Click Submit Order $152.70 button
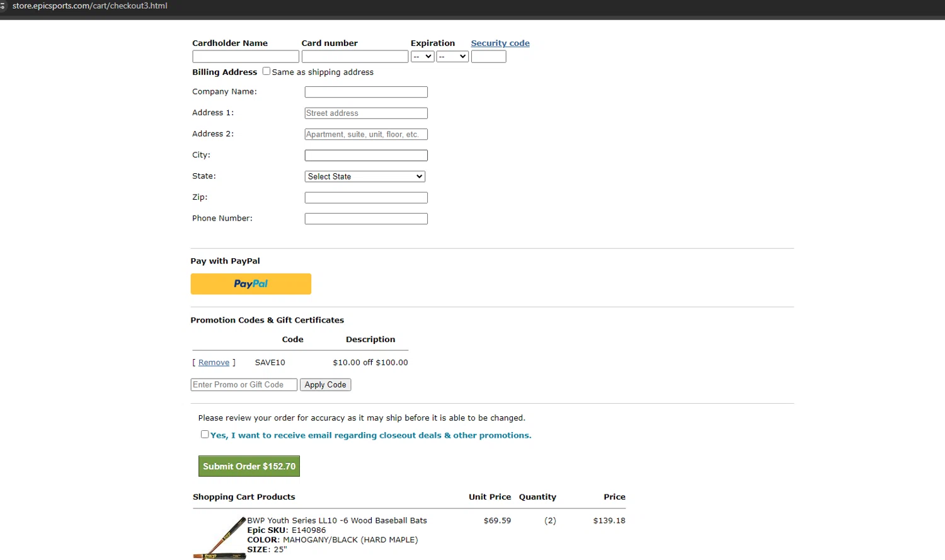The height and width of the screenshot is (560, 945). point(249,466)
